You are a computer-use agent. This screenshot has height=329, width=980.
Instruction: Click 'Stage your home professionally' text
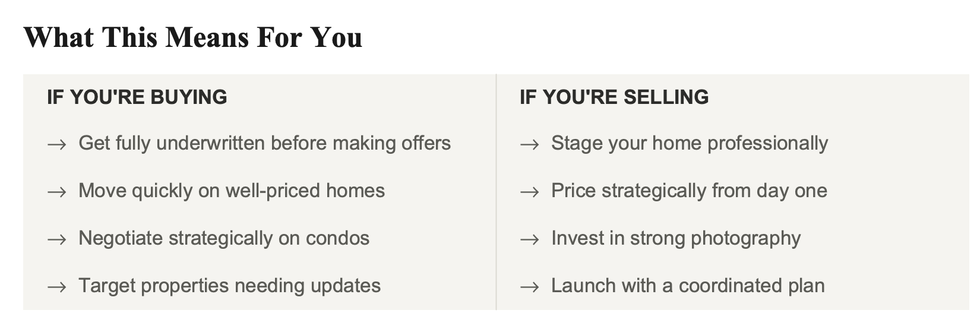690,143
